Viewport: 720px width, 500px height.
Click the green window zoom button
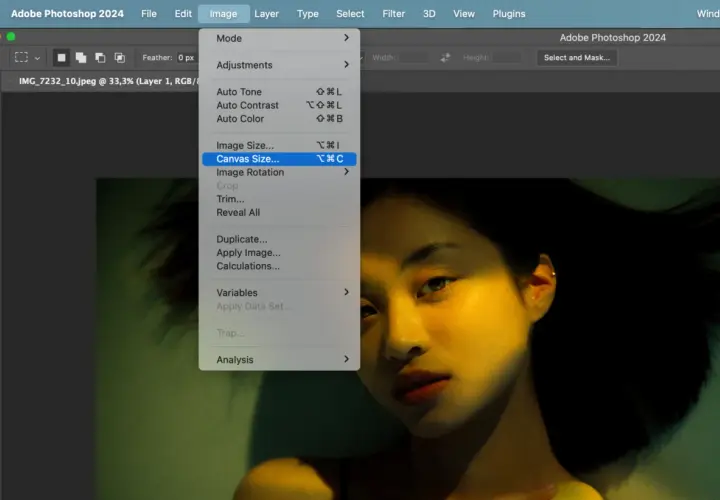coord(11,37)
